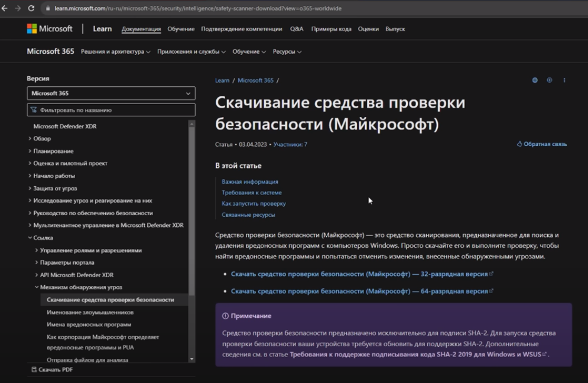
Task: Expand Управление ролями и разрешениями
Action: tap(37, 250)
